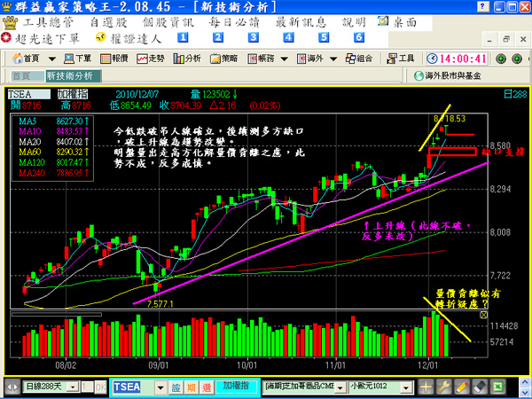Switch to workspace number 6

pos(359,37)
